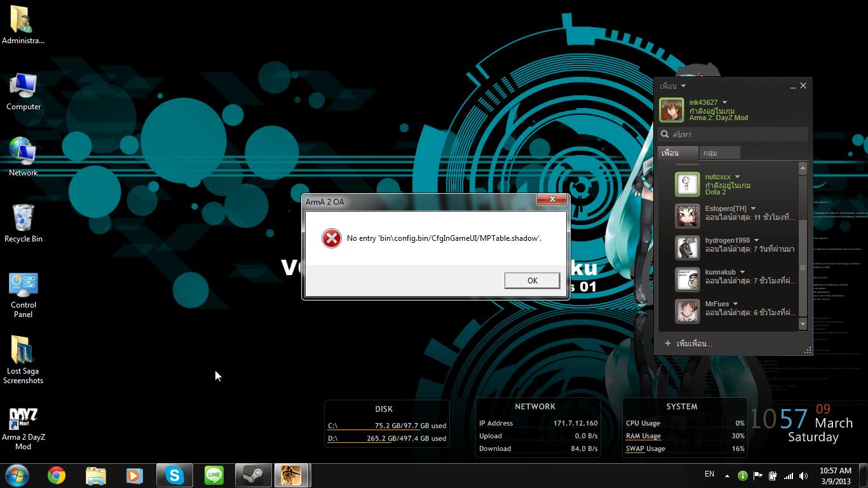Screen dimensions: 868x488
Task: Select the Network desktop icon
Action: (24, 157)
